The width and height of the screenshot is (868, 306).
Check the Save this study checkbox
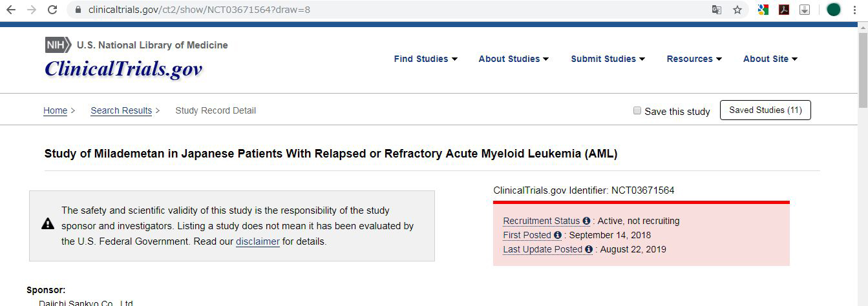637,110
